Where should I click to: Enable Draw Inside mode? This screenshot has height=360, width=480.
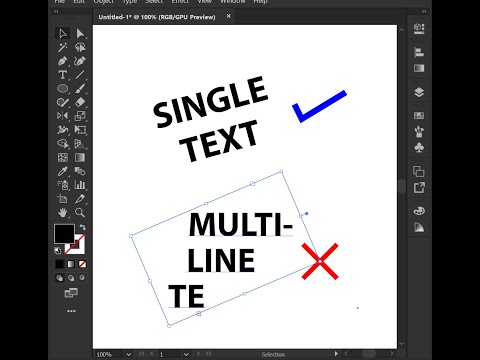point(82,278)
